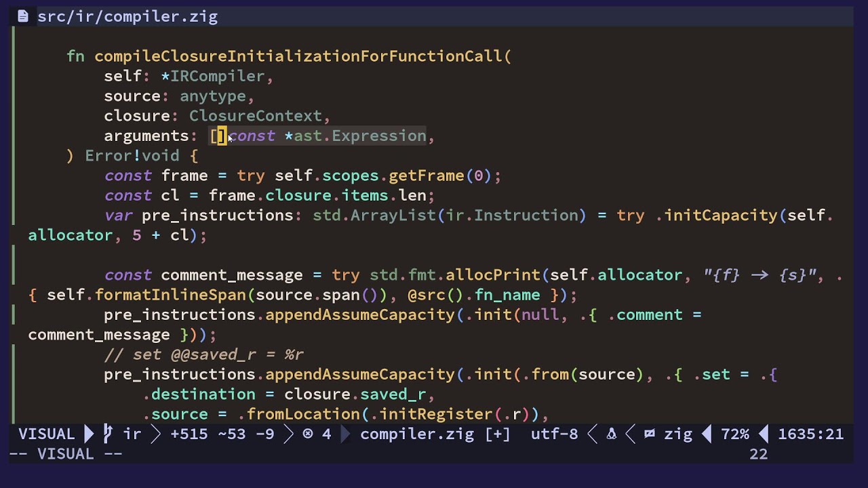Click the git branch icon in the statusline
This screenshot has height=488, width=868.
pos(108,434)
